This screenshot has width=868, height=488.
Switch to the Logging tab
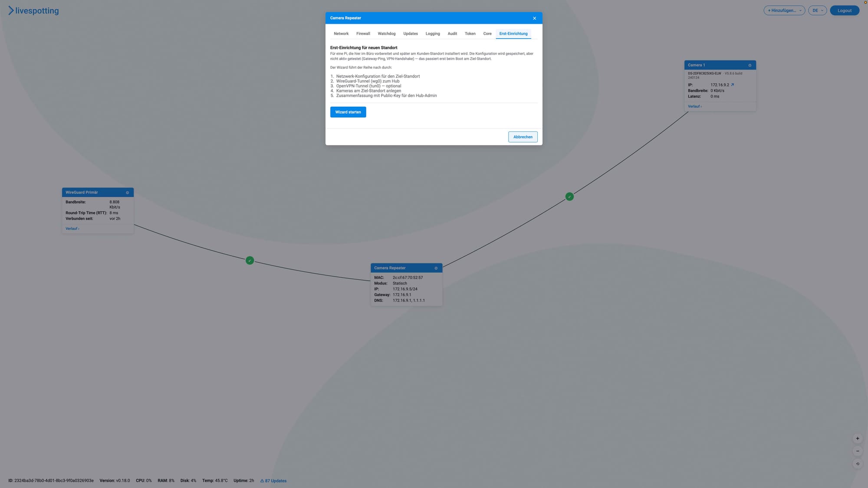pyautogui.click(x=433, y=34)
